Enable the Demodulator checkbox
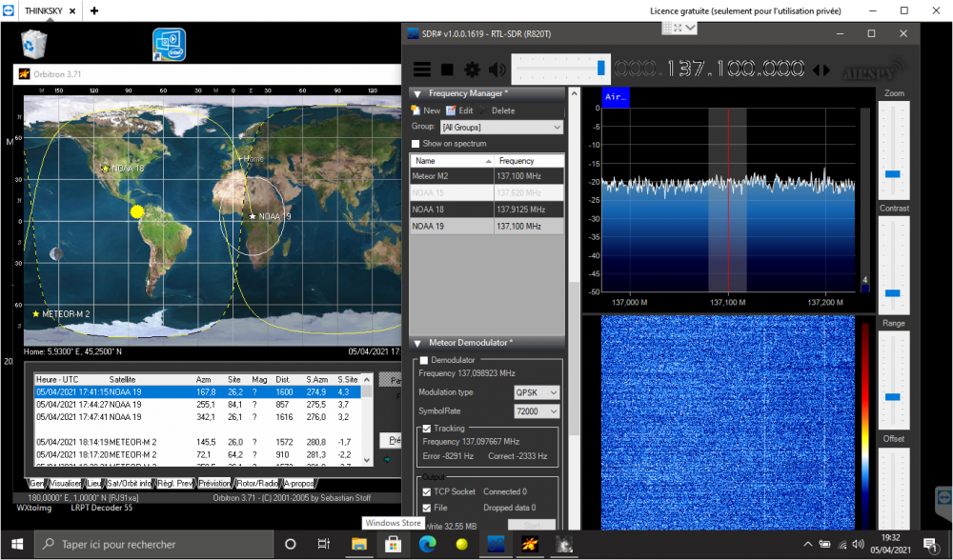 coord(424,360)
